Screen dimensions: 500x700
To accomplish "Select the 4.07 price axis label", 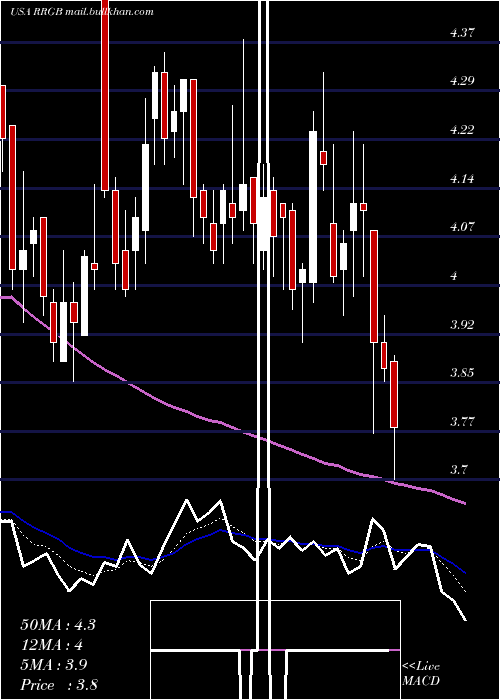I will point(462,227).
